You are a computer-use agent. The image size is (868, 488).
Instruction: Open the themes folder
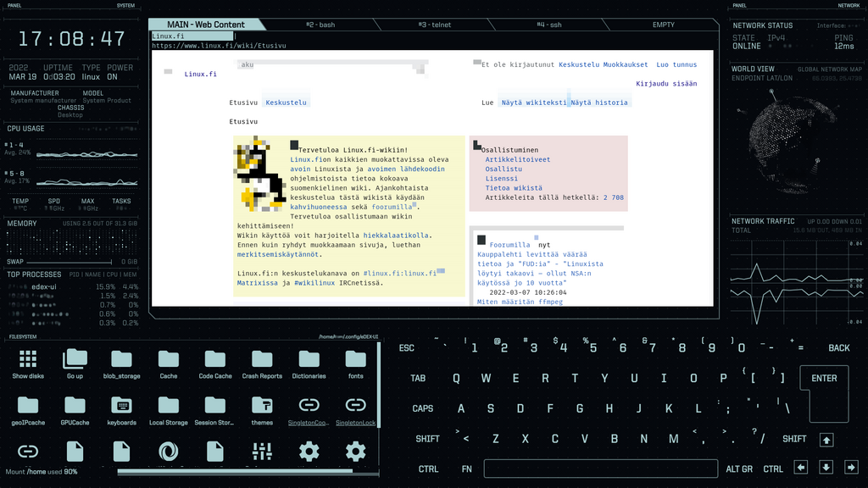[262, 406]
